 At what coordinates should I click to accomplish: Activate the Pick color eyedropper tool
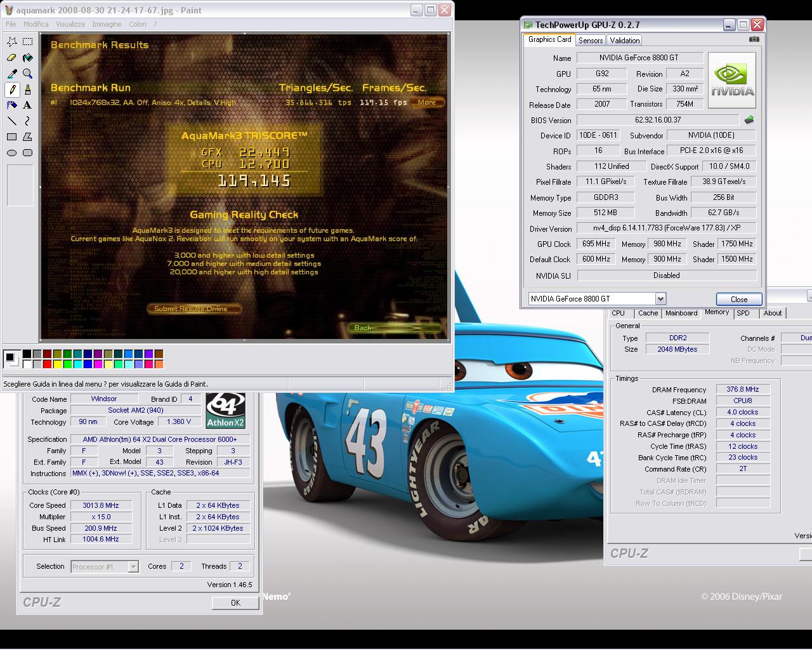point(12,74)
